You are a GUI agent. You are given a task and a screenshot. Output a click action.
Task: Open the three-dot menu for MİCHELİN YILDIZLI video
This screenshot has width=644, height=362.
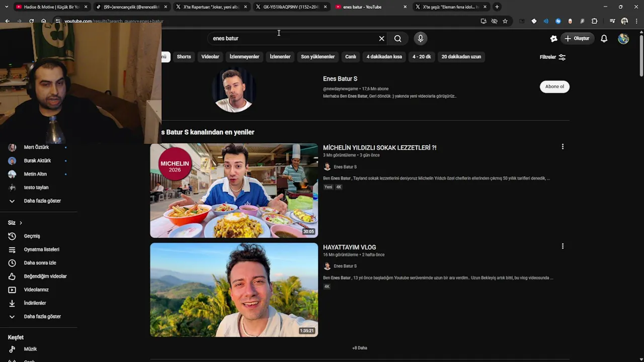pyautogui.click(x=562, y=147)
